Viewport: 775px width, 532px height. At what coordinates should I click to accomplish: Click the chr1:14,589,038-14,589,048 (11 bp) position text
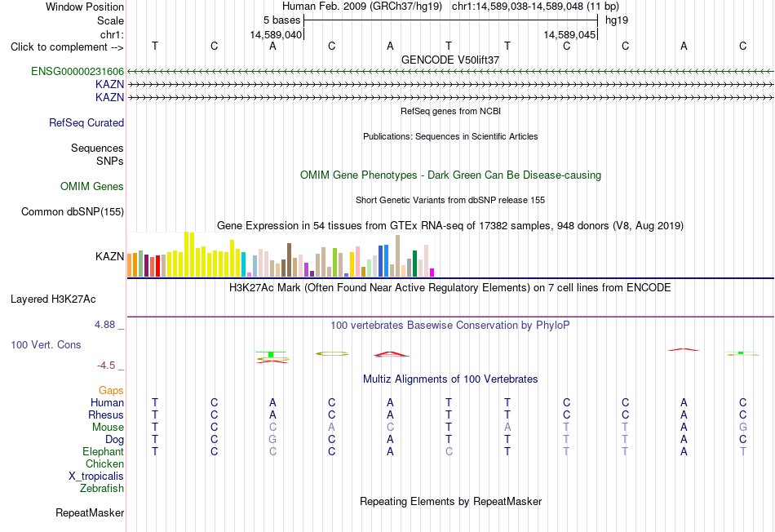click(x=535, y=7)
